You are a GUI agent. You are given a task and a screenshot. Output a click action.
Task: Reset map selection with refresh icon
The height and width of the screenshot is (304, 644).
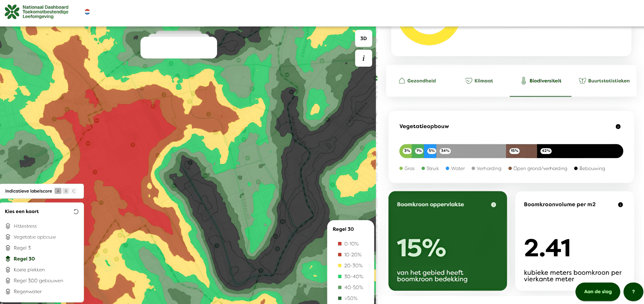click(76, 212)
